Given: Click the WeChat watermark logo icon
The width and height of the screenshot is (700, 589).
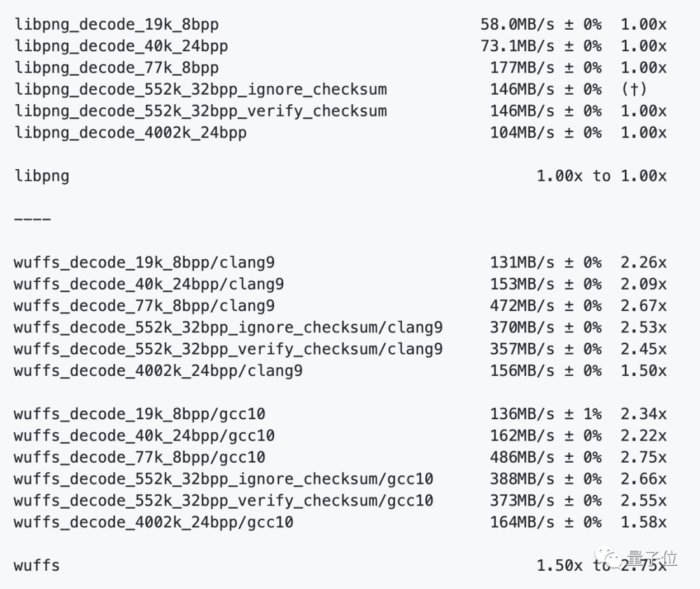Looking at the screenshot, I should [608, 558].
